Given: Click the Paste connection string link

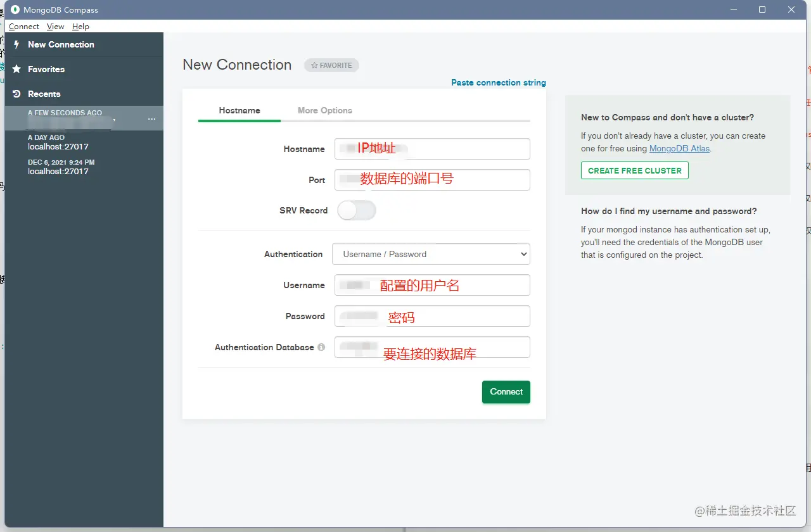Looking at the screenshot, I should click(x=498, y=82).
